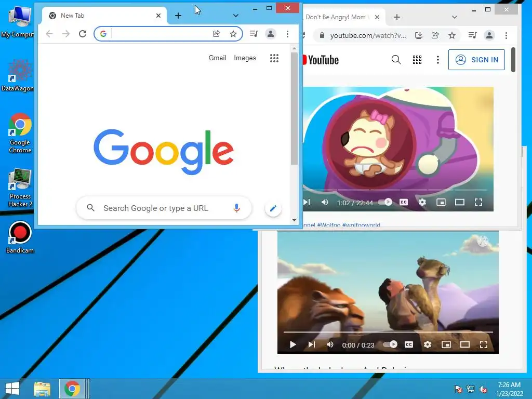The width and height of the screenshot is (532, 399).
Task: Skip to next video in 0:23 player
Action: 312,345
